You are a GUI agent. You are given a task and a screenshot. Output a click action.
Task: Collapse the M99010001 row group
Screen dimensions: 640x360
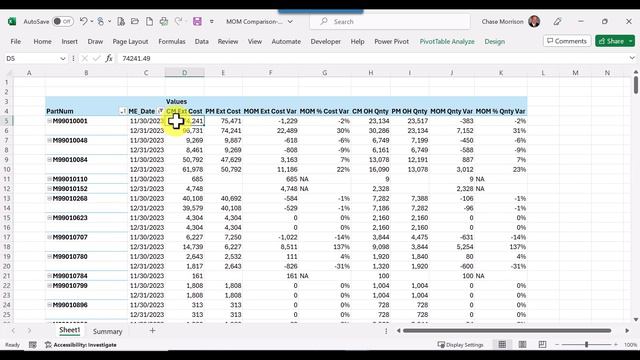click(x=49, y=121)
